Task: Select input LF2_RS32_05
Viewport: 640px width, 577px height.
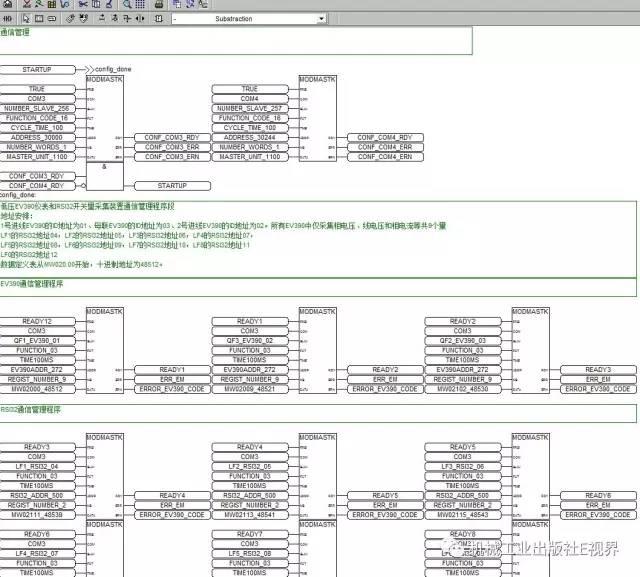Action: 250,466
